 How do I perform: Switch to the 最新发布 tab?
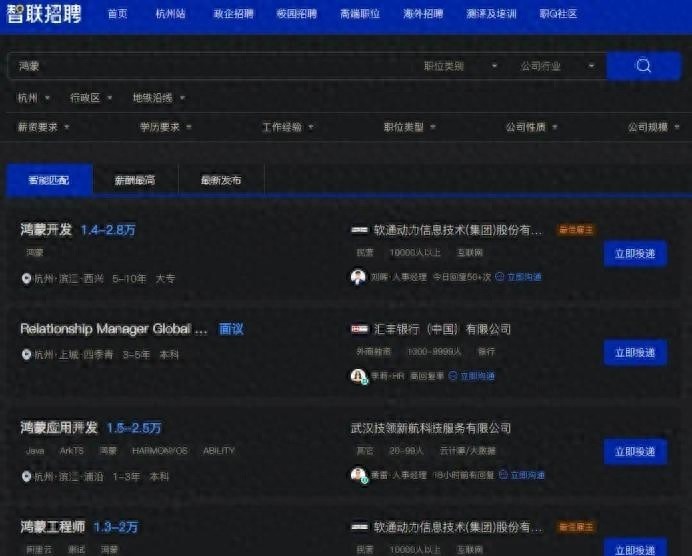click(x=221, y=180)
